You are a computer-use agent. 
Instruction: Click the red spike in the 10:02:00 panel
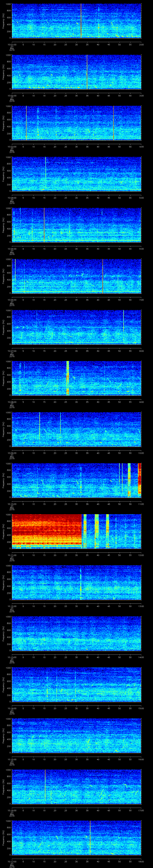click(x=87, y=72)
